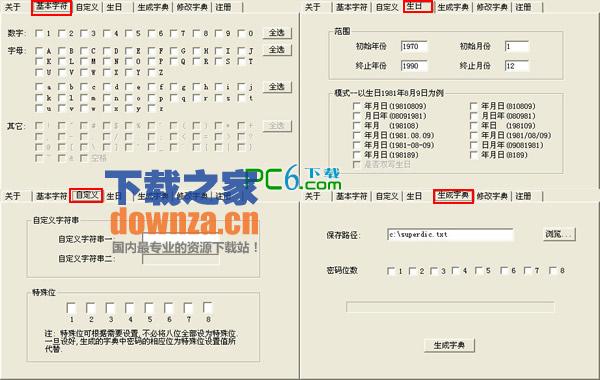Select all lowercase letters with 全选 beside a–j
The width and height of the screenshot is (600, 380).
[x=277, y=87]
